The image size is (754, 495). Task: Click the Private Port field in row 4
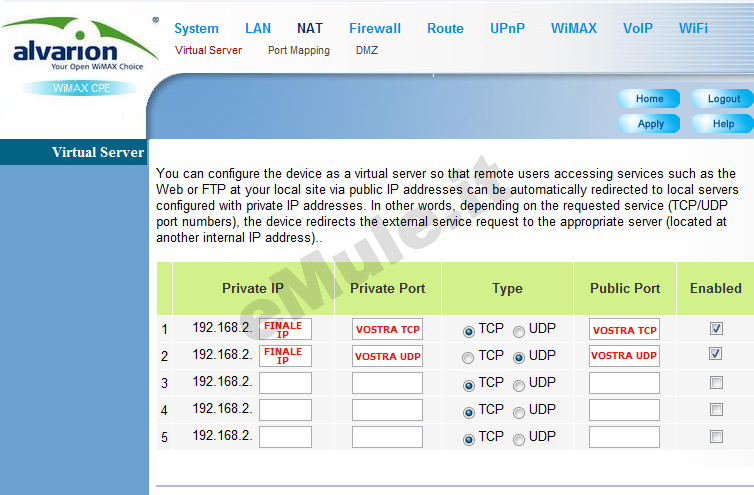[387, 410]
